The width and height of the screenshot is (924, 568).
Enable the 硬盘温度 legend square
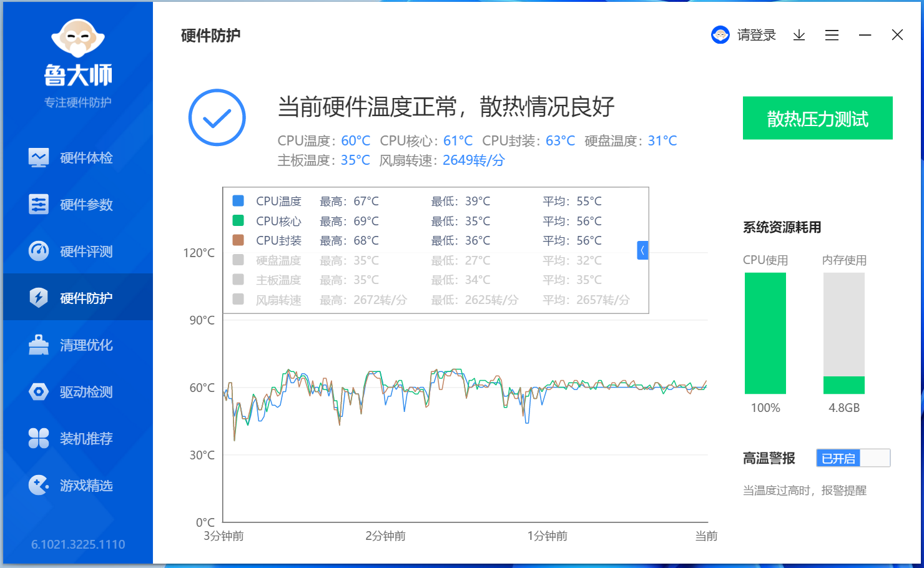(238, 260)
